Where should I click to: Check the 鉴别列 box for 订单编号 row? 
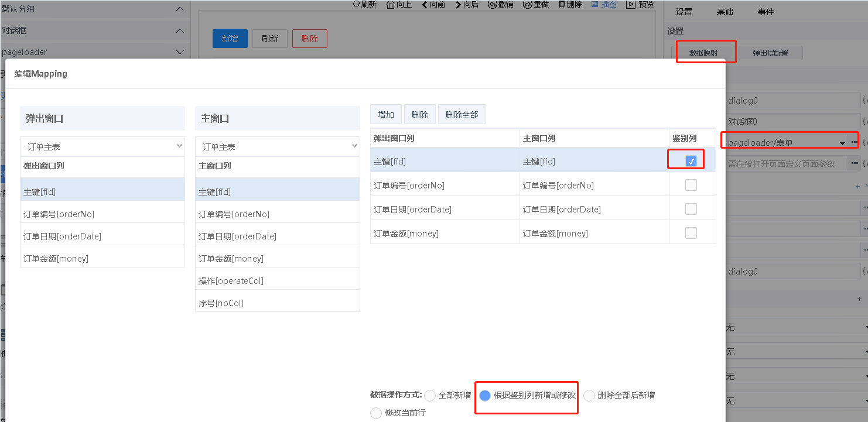(691, 185)
